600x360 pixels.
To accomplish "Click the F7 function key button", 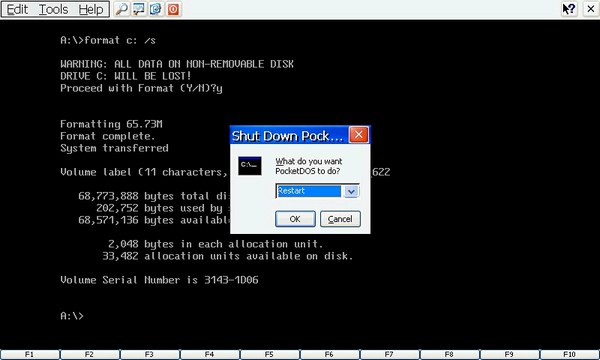I will pos(390,355).
